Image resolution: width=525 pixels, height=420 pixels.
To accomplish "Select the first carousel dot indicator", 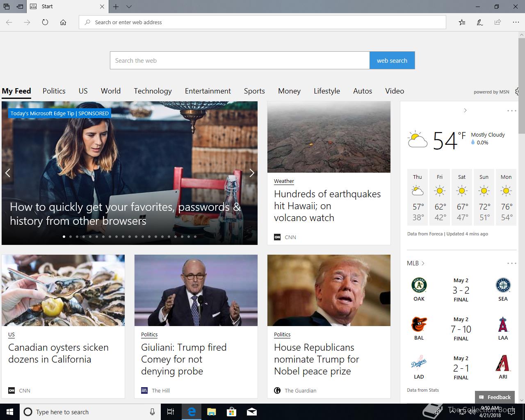I will pyautogui.click(x=64, y=237).
